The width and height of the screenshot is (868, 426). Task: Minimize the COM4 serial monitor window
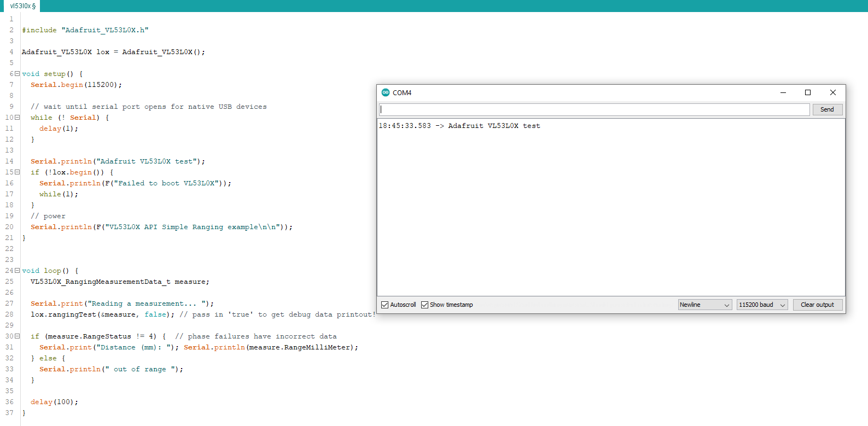(x=783, y=93)
